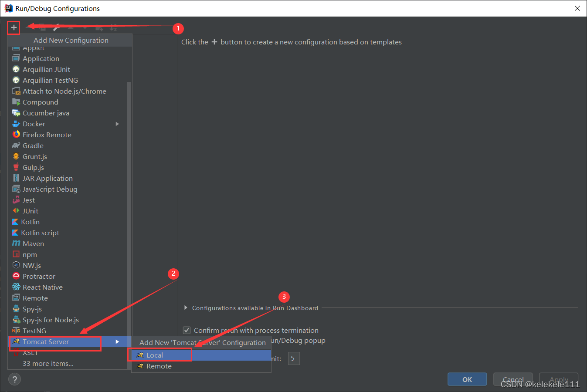The image size is (587, 392).
Task: Select Remote in the Tomcat Server submenu
Action: click(201, 366)
